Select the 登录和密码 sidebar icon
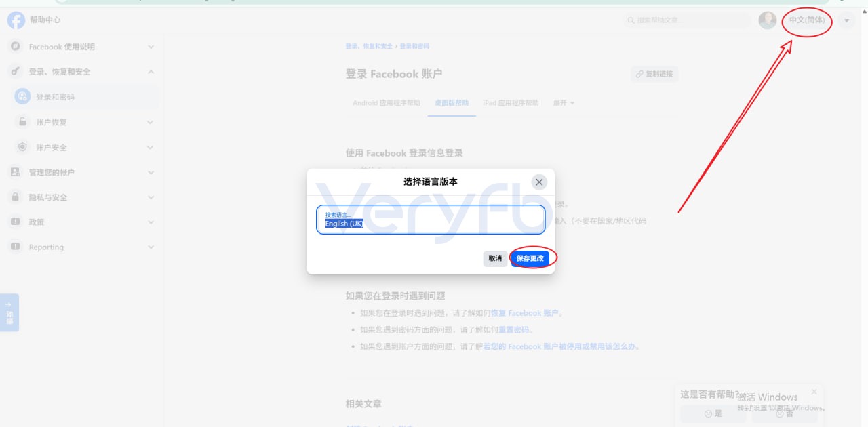 22,97
